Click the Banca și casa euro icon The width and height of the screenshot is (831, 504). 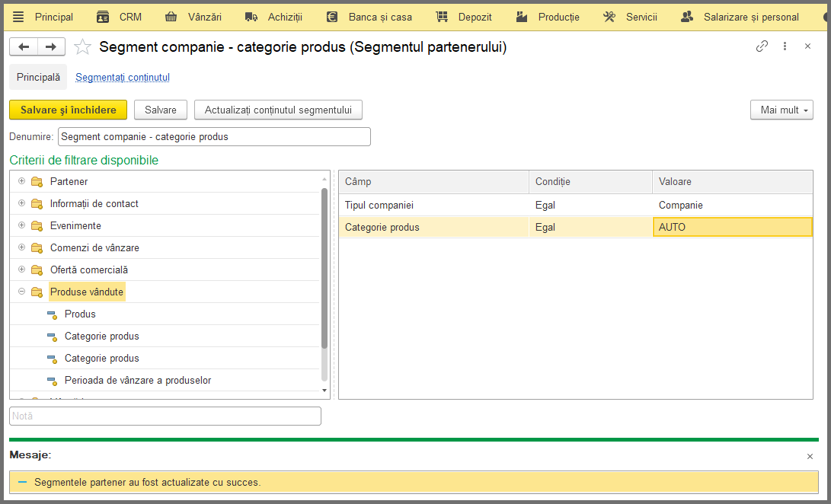point(332,17)
